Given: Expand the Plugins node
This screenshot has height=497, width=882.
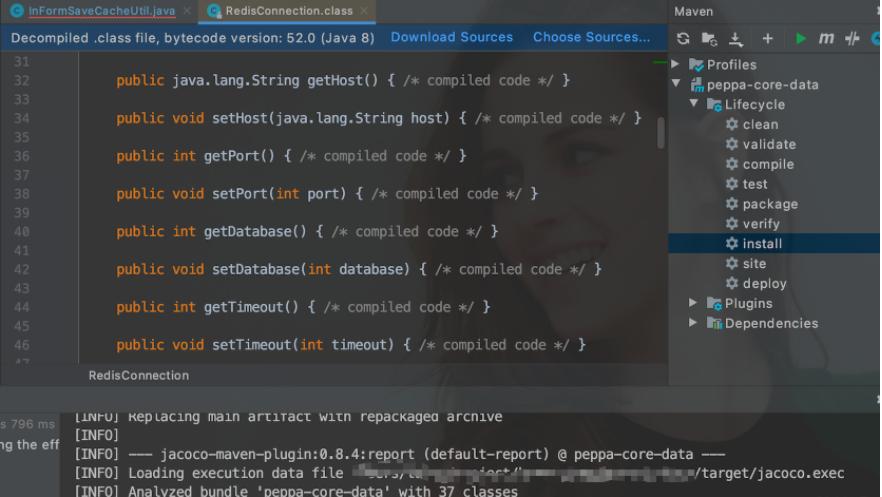Looking at the screenshot, I should point(694,303).
